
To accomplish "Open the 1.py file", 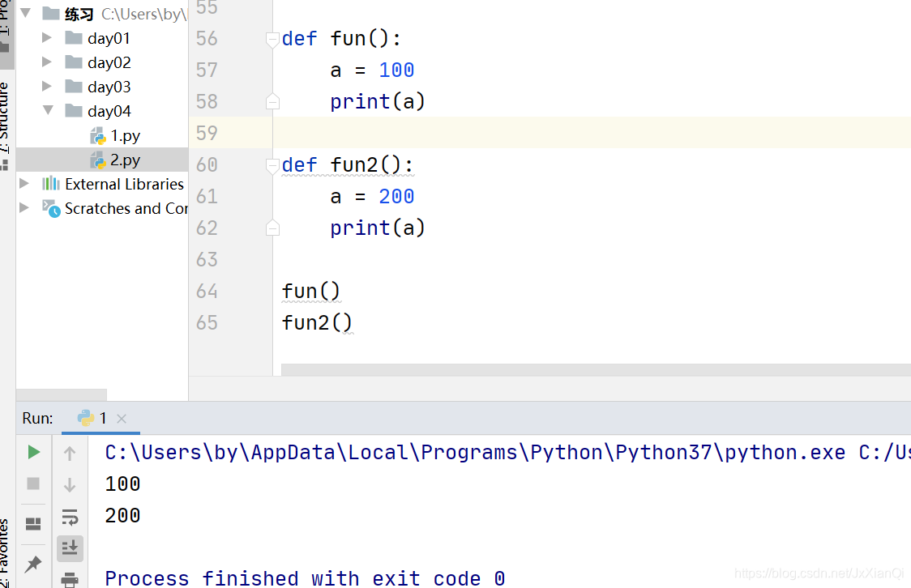I will click(x=125, y=136).
